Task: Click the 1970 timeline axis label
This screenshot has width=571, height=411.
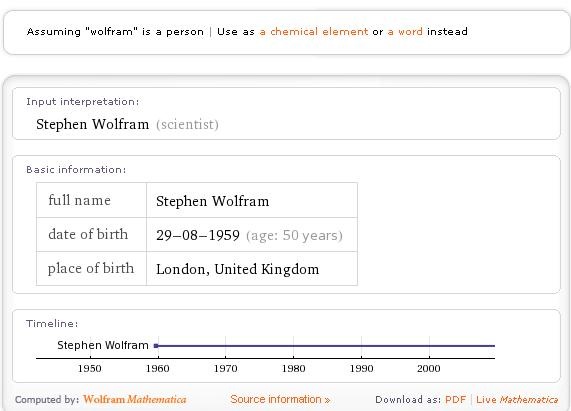Action: pyautogui.click(x=225, y=368)
